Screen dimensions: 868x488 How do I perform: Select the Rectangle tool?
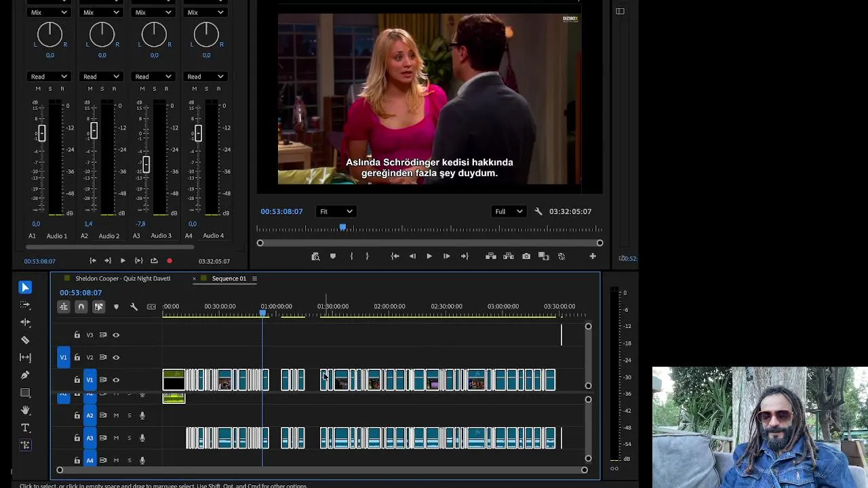(x=25, y=392)
